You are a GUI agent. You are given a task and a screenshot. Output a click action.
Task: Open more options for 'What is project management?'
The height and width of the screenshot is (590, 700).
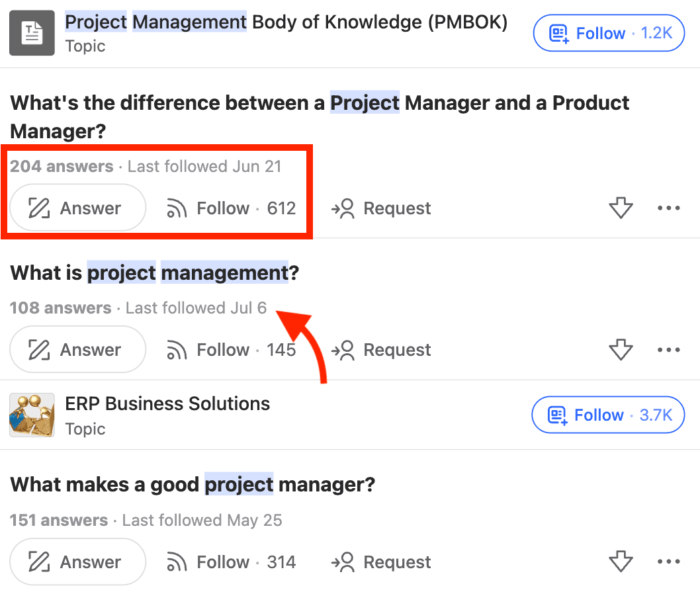[x=669, y=350]
